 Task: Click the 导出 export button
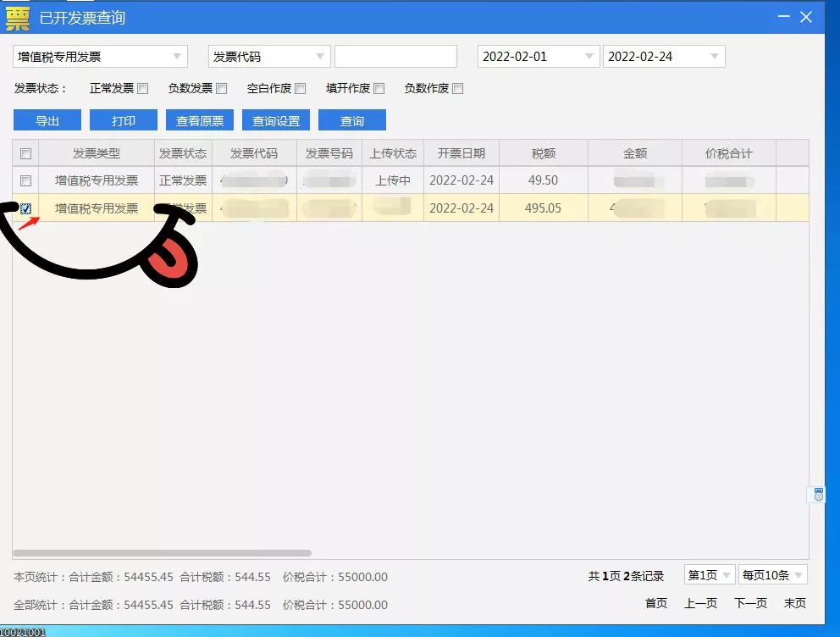[x=47, y=119]
